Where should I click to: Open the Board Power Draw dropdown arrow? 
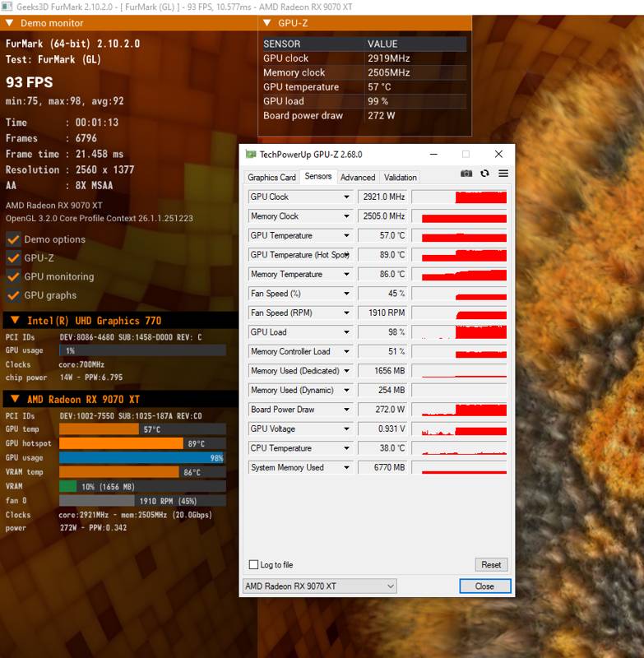coord(346,410)
